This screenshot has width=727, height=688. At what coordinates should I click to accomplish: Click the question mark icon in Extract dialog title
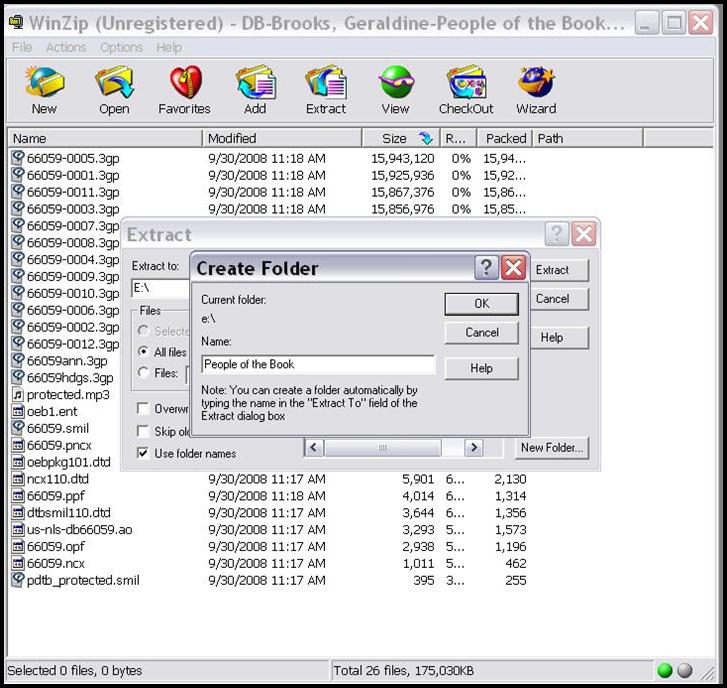(x=556, y=234)
